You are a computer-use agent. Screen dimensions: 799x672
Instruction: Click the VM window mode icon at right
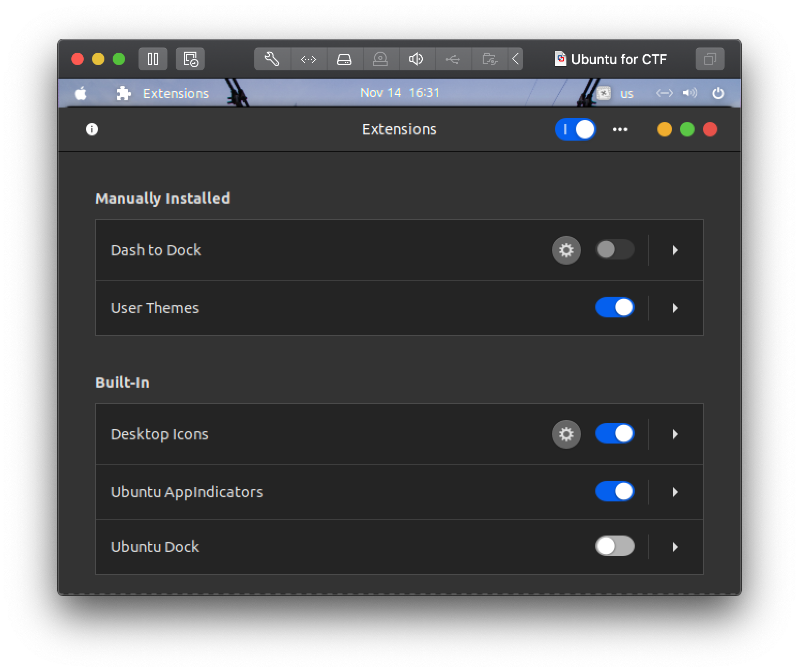coord(710,59)
